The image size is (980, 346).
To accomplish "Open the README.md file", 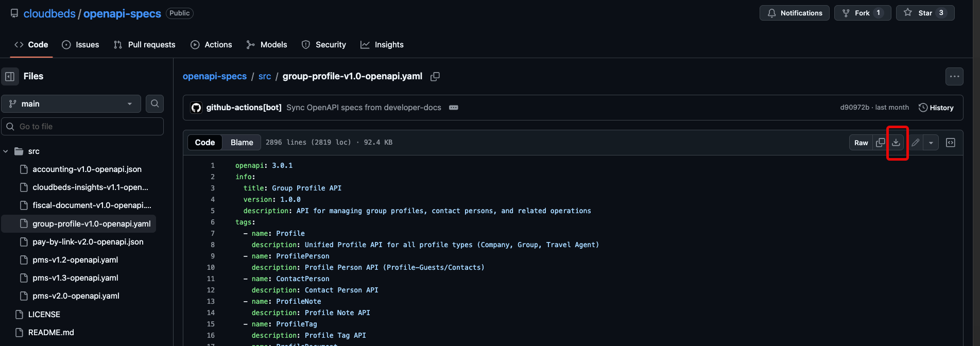I will 51,332.
